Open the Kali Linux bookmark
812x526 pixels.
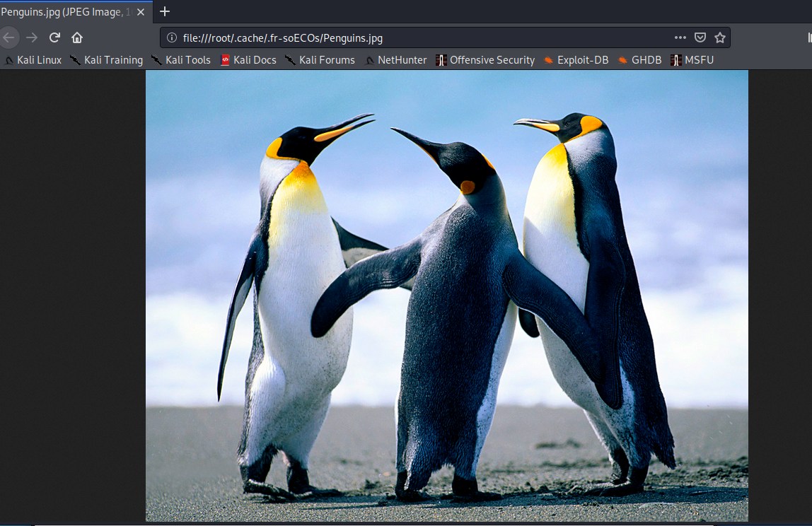click(x=33, y=60)
